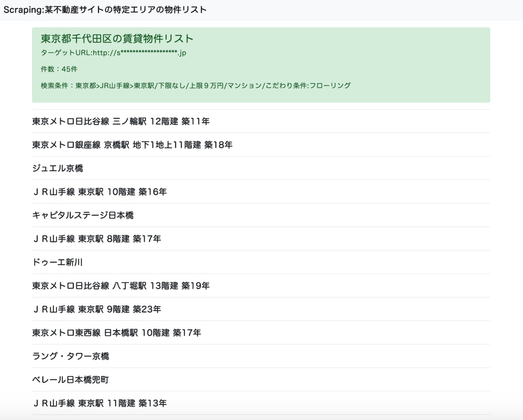Select the heading 東京都千代田区の賃貸物件リスト
Image resolution: width=523 pixels, height=420 pixels.
click(117, 39)
